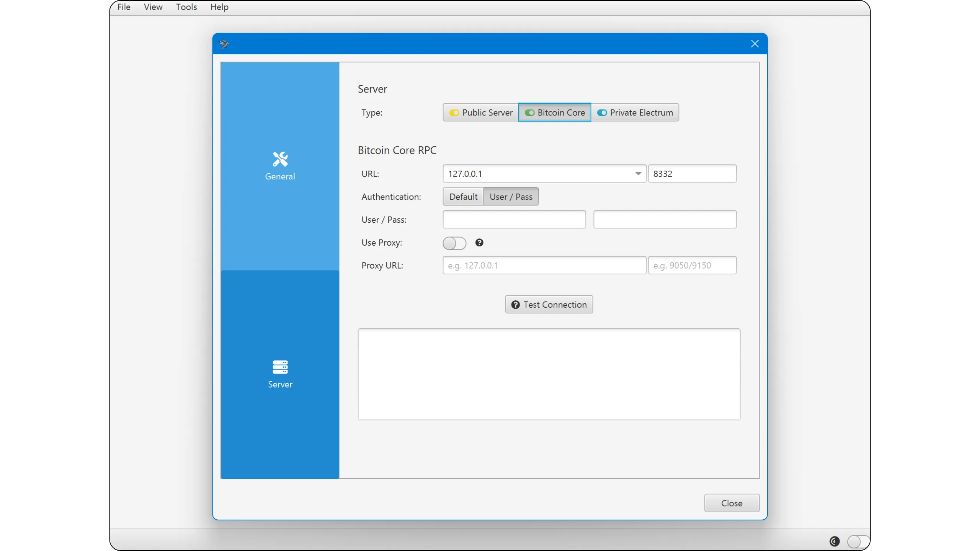980x551 pixels.
Task: Click the Proxy URL host field
Action: 544,265
